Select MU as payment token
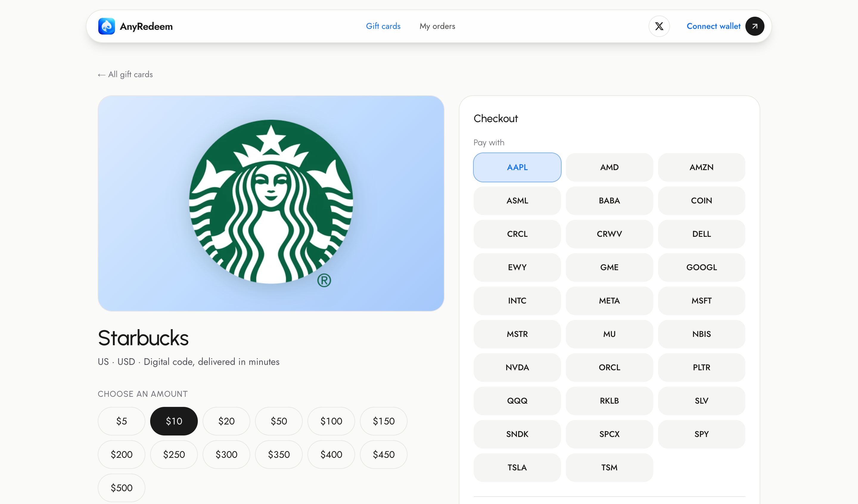 [x=610, y=334]
